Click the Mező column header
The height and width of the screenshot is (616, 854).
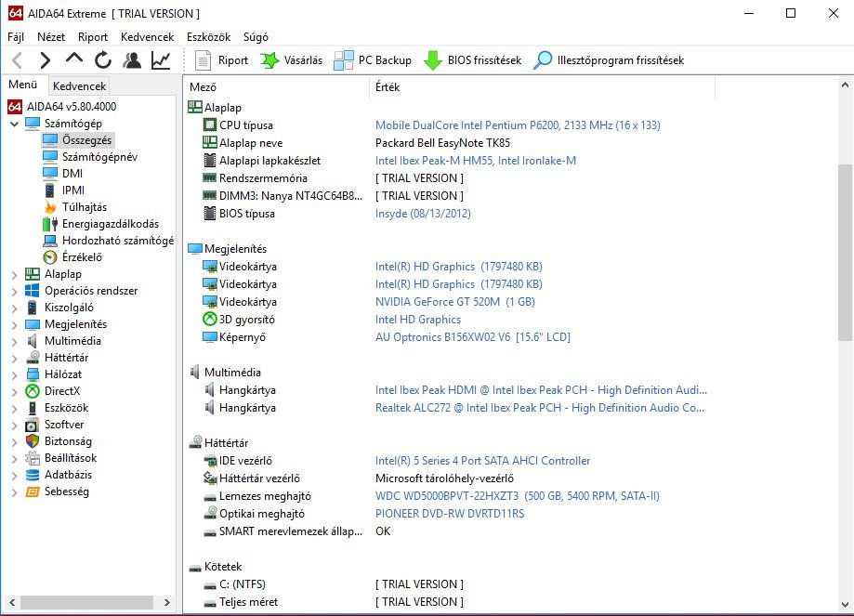tap(277, 87)
